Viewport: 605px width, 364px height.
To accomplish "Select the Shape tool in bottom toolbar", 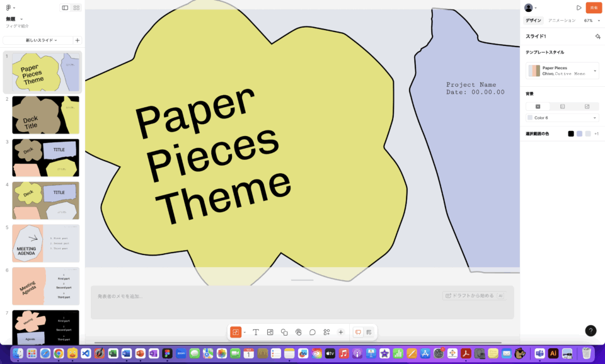I will pos(284,332).
